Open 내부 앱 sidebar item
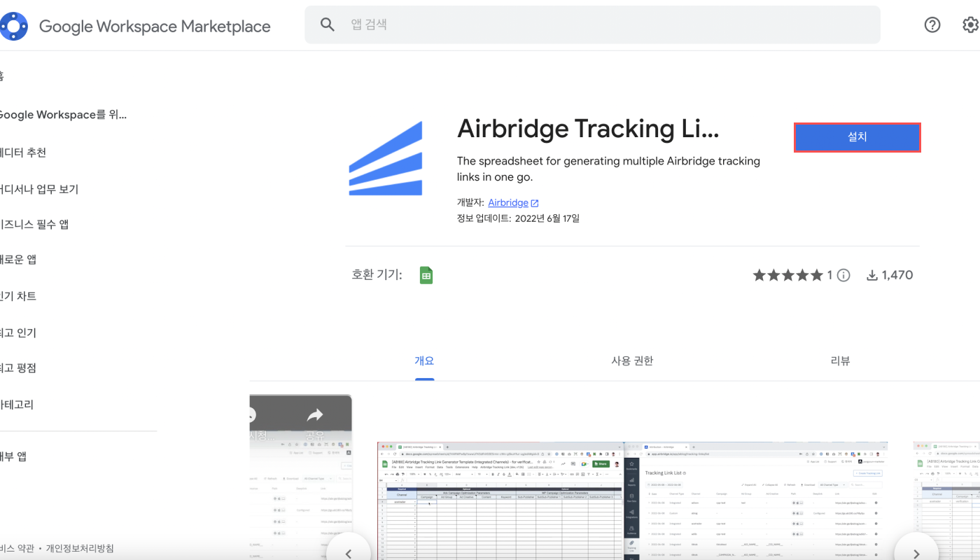 (13, 456)
